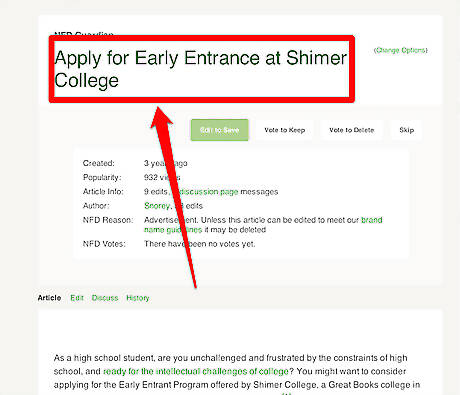Click the Vote to Keep button
460x395 pixels.
(x=285, y=130)
